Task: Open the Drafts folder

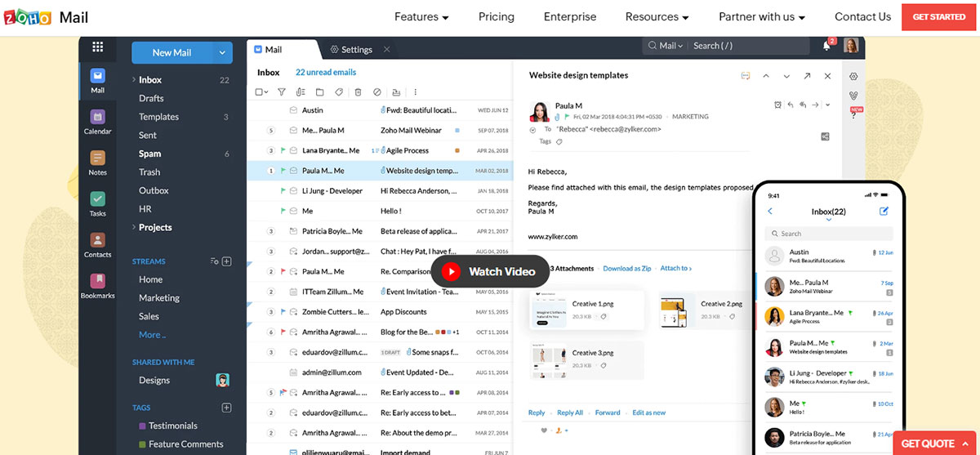Action: pyautogui.click(x=151, y=98)
